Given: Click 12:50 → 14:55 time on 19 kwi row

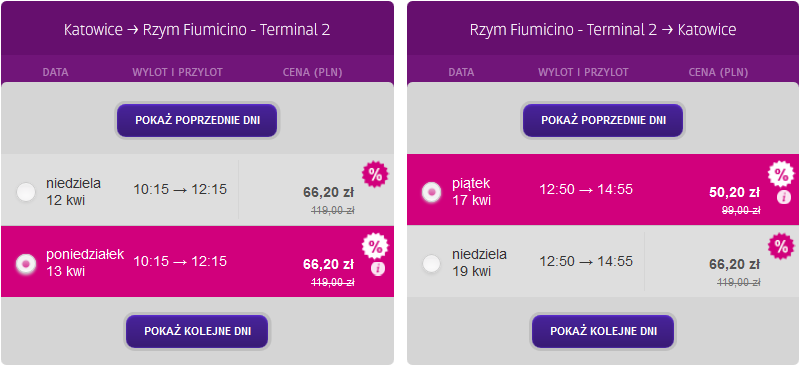Looking at the screenshot, I should coord(586,261).
